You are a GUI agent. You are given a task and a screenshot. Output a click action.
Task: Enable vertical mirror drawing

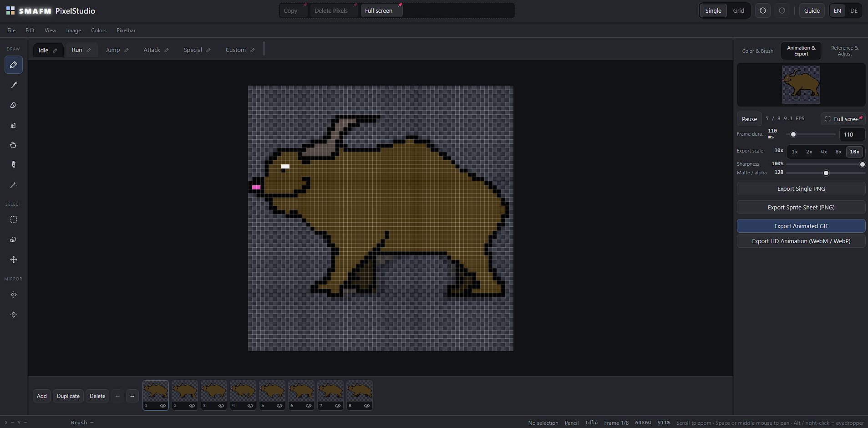pos(14,315)
